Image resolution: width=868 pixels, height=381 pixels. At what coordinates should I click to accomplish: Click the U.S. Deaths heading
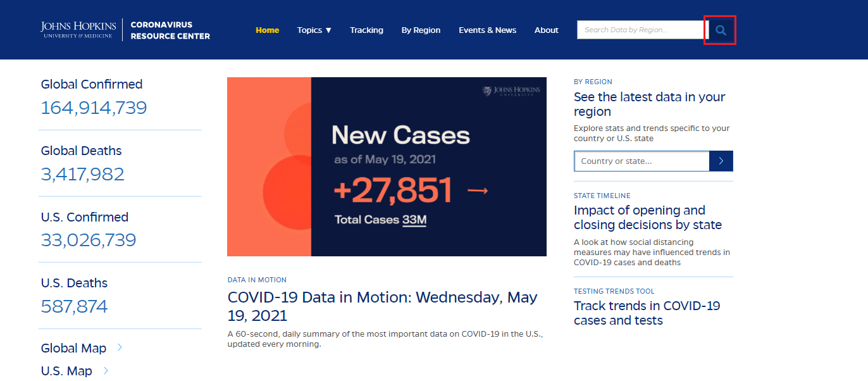pos(74,283)
